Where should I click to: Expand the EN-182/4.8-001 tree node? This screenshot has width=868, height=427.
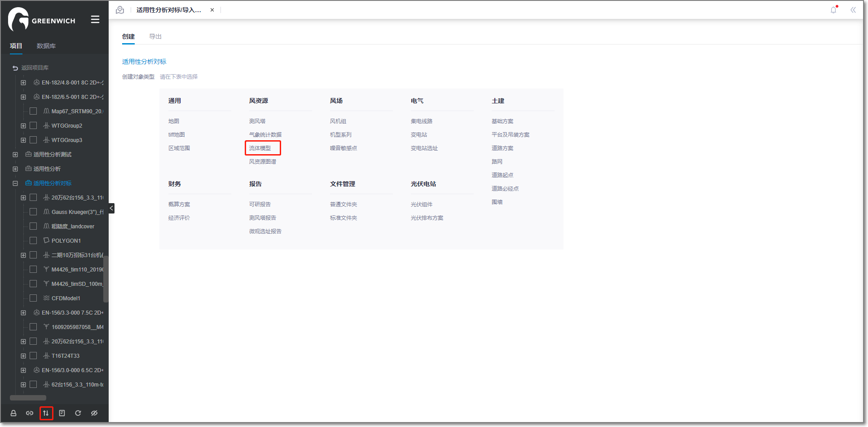[x=23, y=83]
